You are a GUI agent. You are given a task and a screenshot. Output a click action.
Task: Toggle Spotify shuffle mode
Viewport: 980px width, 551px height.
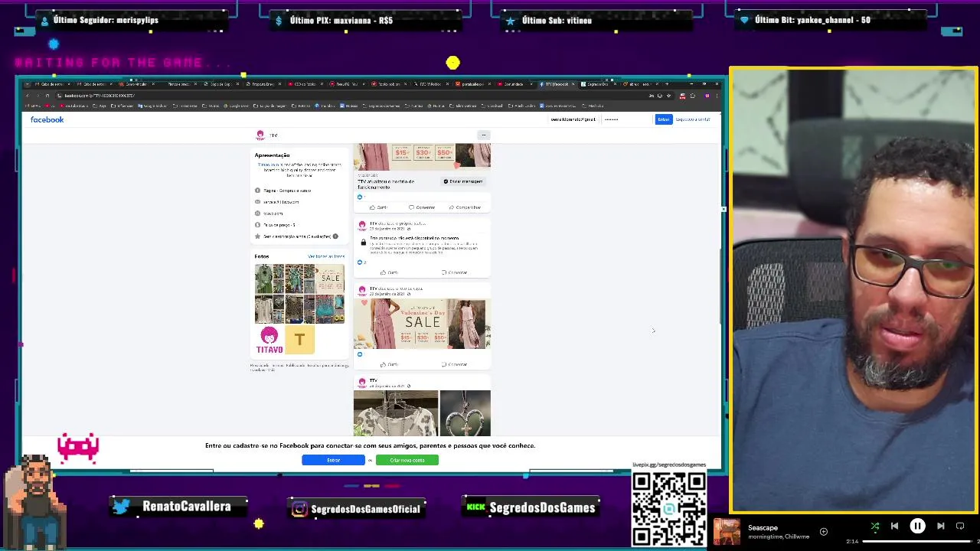click(x=874, y=527)
